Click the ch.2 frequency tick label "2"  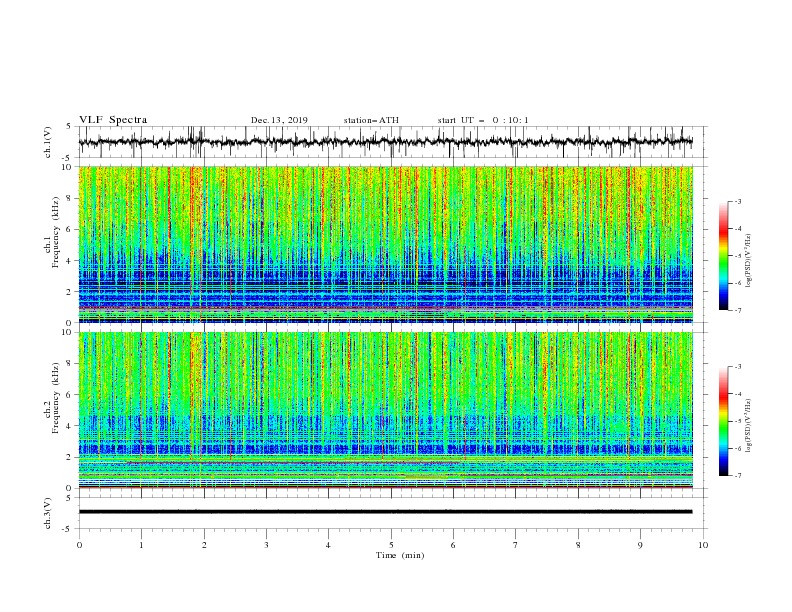[x=70, y=457]
